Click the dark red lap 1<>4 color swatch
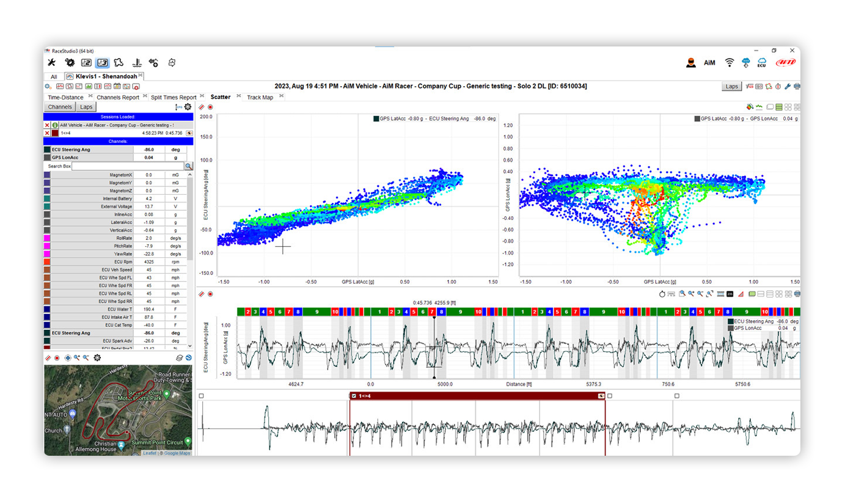845x504 pixels. (x=55, y=133)
